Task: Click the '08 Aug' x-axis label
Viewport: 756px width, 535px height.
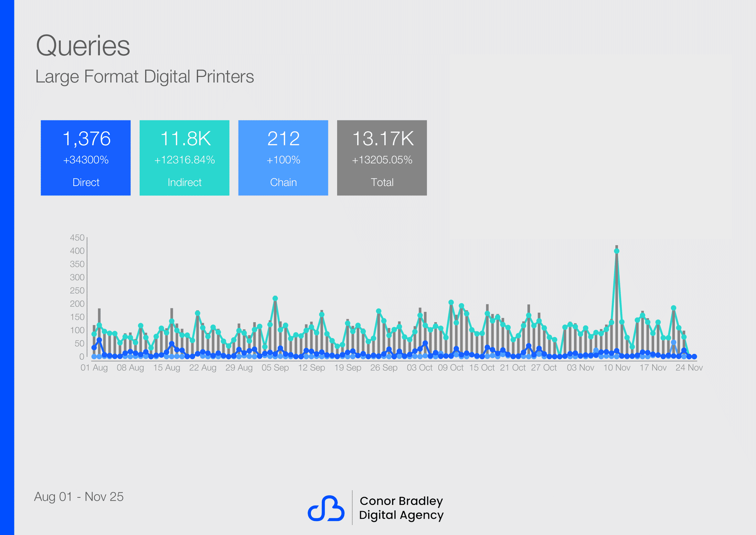Action: pyautogui.click(x=130, y=368)
